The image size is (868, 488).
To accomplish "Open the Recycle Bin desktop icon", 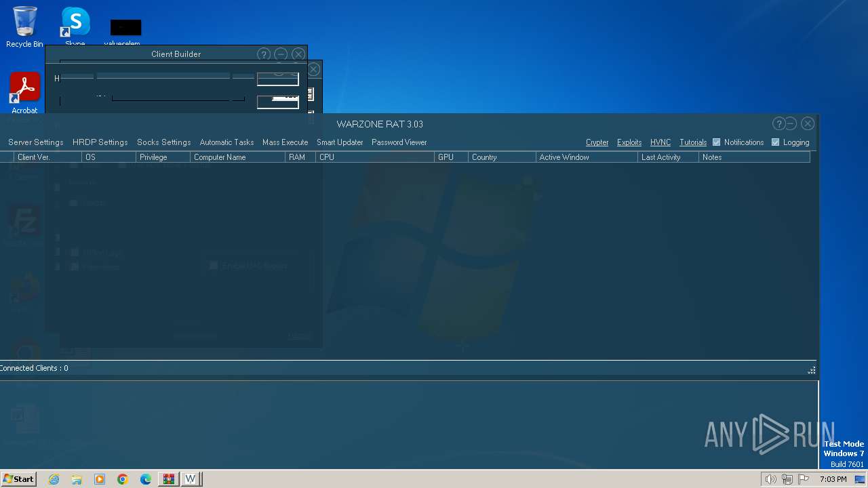I will click(24, 27).
